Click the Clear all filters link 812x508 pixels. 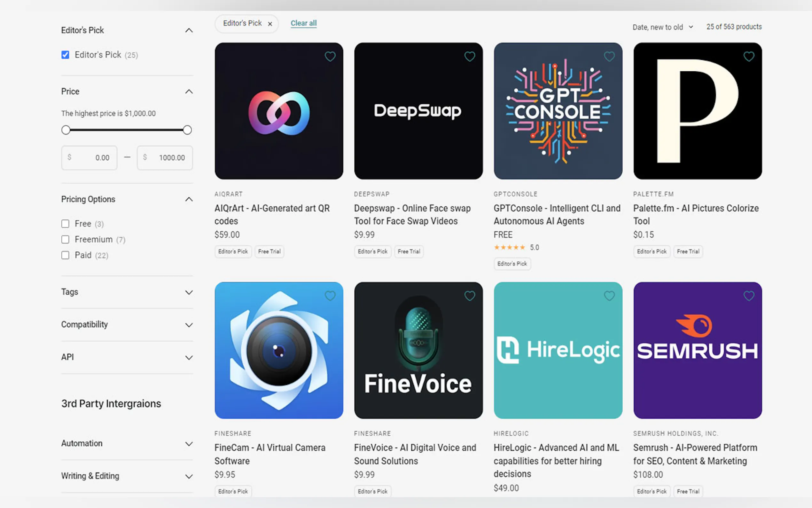click(303, 23)
